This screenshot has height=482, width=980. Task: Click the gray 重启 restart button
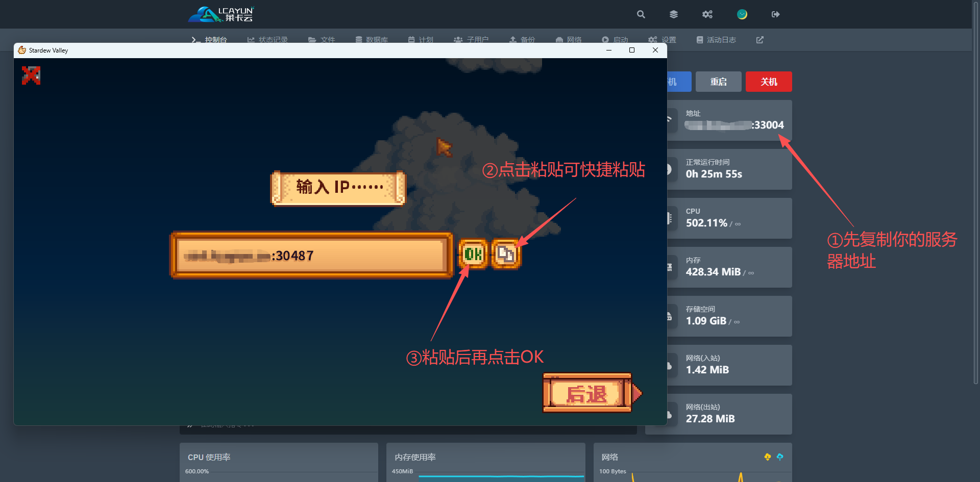718,82
